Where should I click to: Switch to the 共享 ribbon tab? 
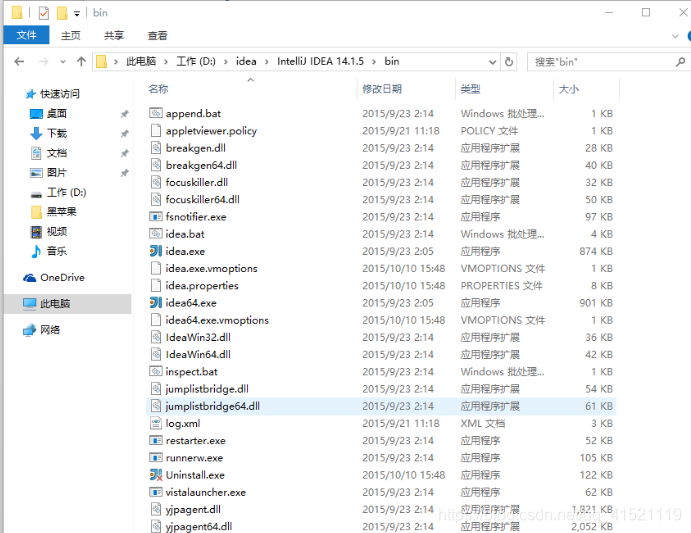114,35
